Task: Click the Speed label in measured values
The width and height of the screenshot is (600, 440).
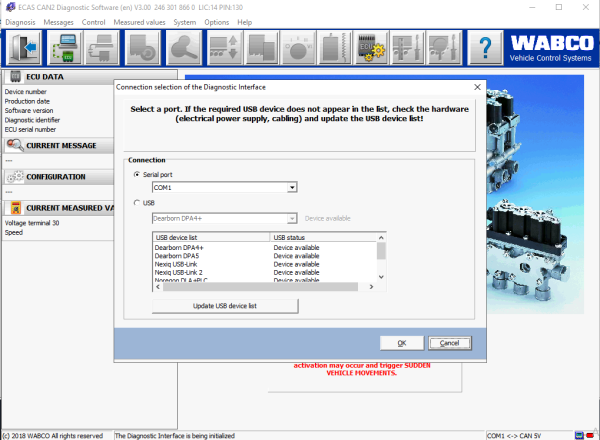Action: [14, 233]
